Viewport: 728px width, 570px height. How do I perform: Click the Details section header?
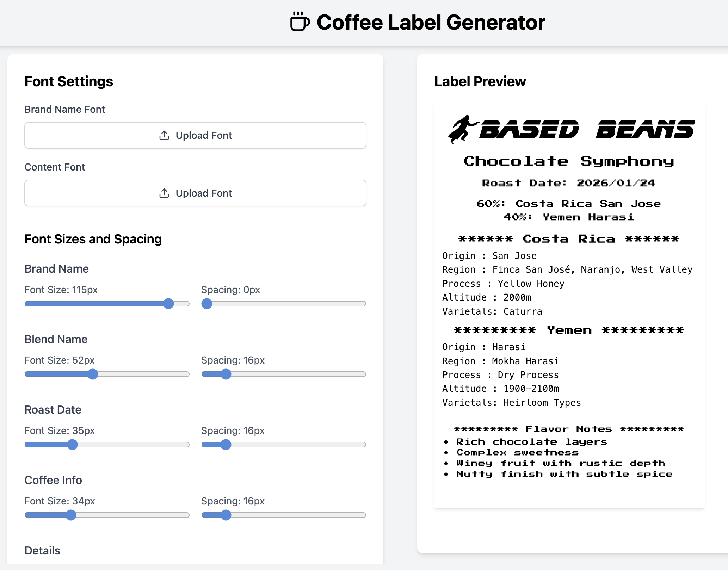pos(42,550)
